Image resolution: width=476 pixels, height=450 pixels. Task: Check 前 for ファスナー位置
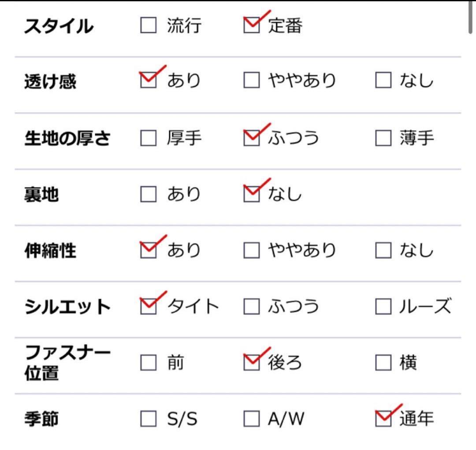[x=148, y=363]
